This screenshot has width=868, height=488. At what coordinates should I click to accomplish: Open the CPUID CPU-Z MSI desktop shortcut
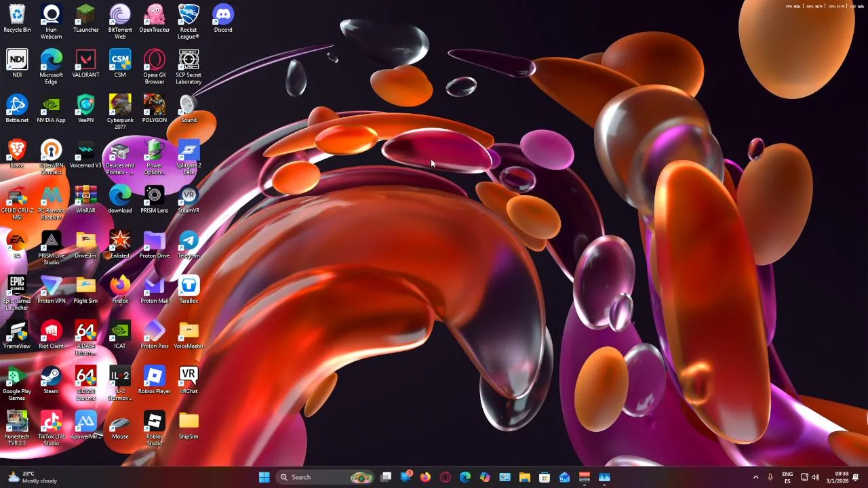[x=17, y=203]
